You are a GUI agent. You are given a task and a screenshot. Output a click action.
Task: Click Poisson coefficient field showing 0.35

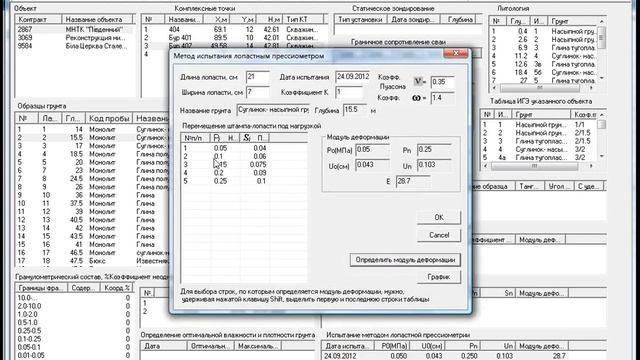(x=442, y=82)
